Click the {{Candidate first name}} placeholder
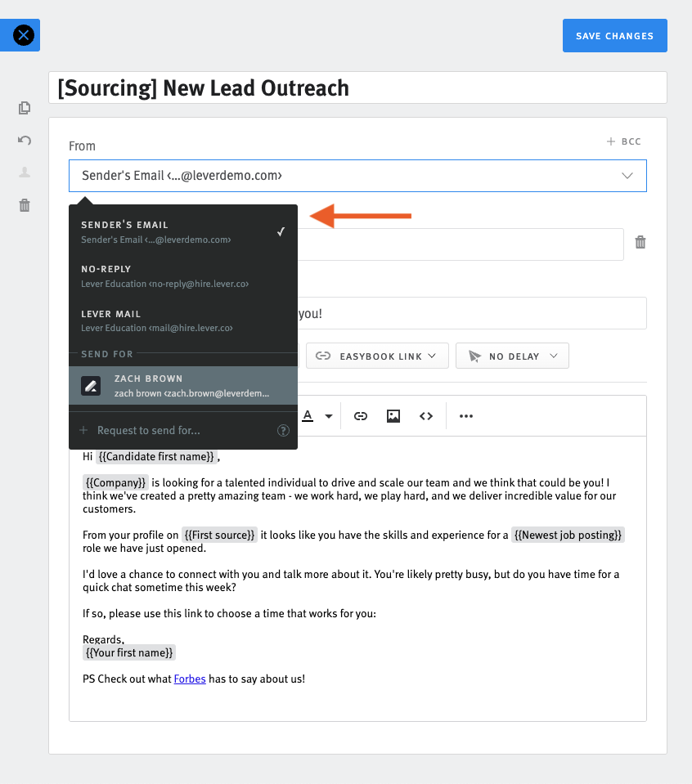The height and width of the screenshot is (784, 692). (156, 456)
